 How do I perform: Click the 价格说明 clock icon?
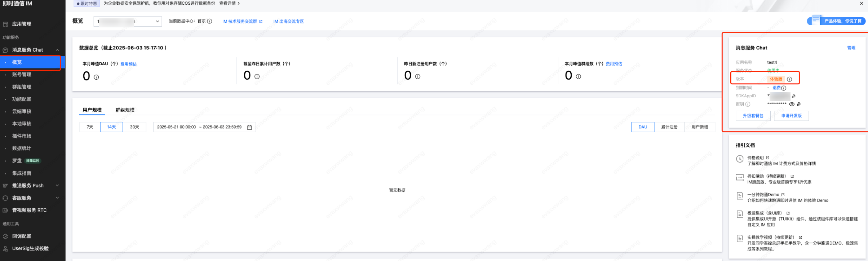[740, 159]
